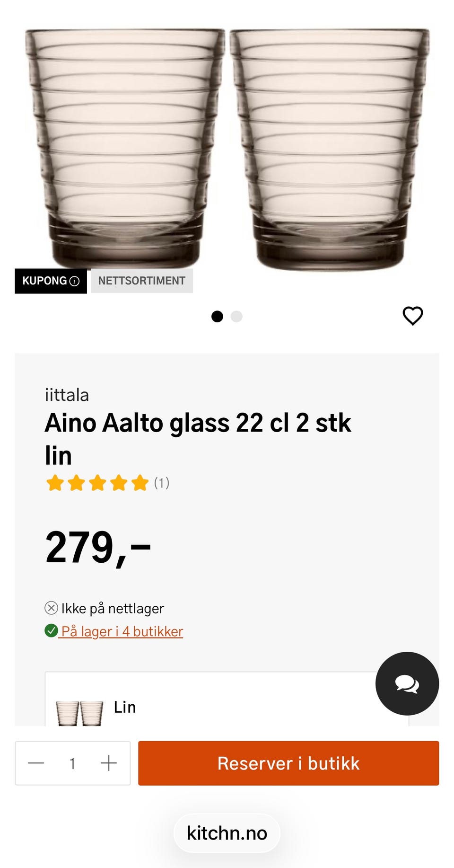Click the KUPONG label badge
This screenshot has height=868, width=454.
pyautogui.click(x=44, y=281)
